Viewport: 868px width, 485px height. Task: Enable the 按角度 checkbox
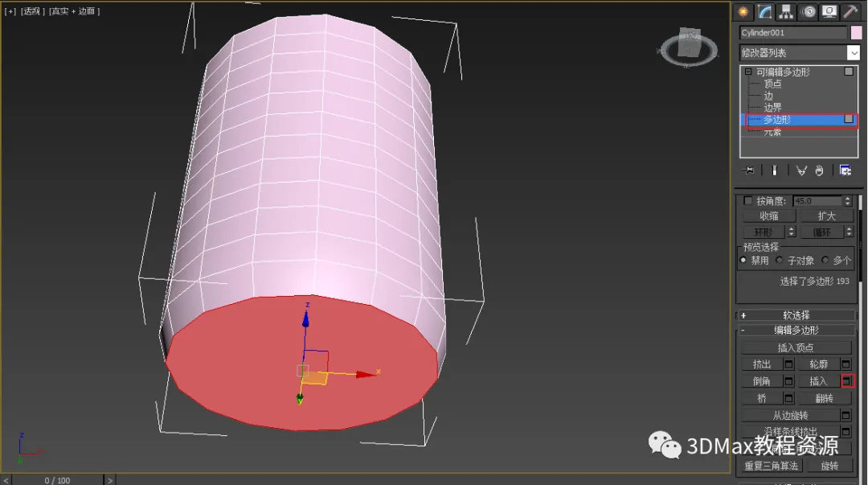click(x=748, y=200)
